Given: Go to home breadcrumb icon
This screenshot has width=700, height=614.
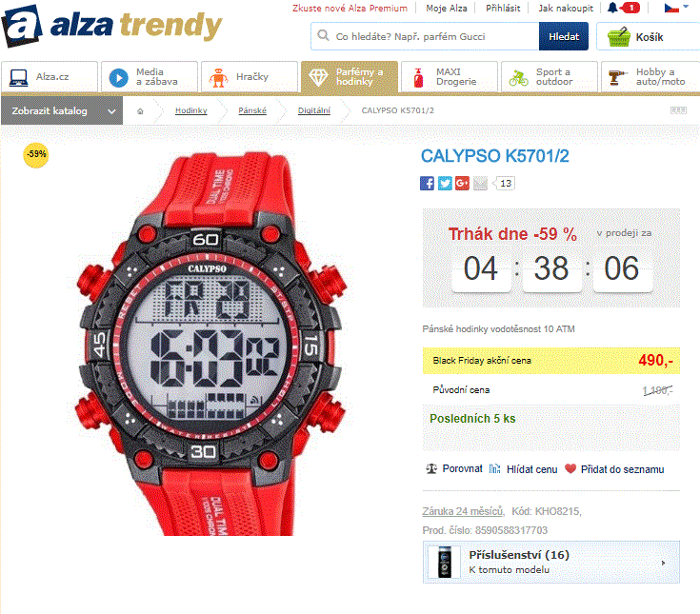Looking at the screenshot, I should [140, 111].
